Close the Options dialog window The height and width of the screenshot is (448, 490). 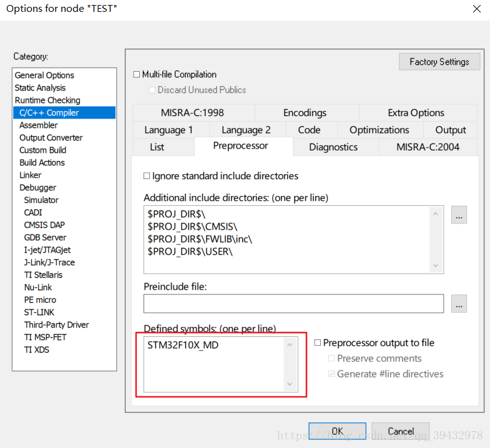476,9
